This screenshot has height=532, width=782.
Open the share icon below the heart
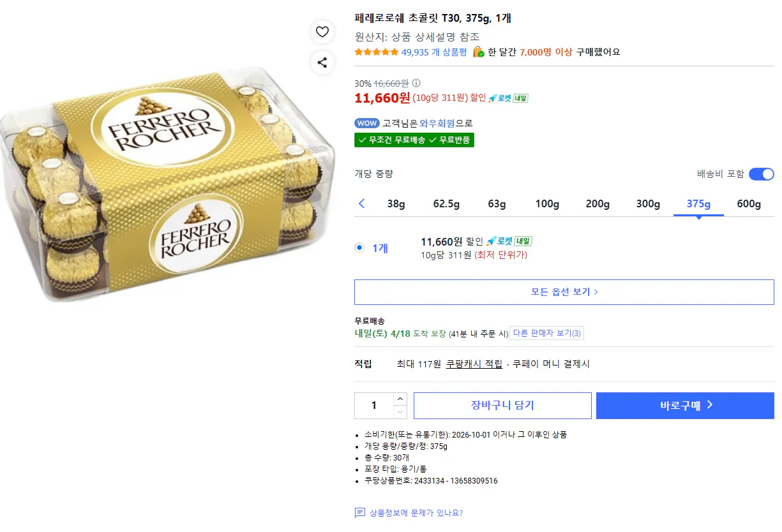[x=322, y=63]
